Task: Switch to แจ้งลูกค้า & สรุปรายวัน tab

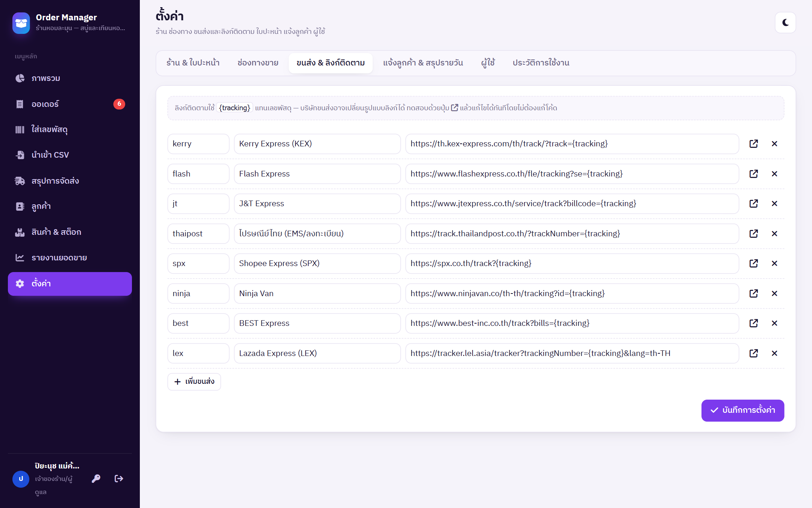Action: 423,63
